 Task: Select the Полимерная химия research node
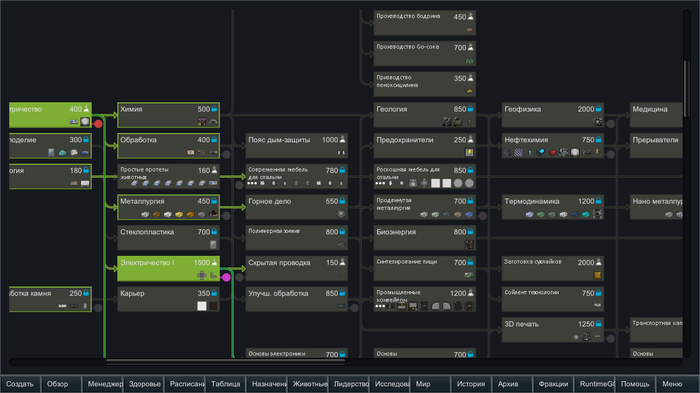296,238
